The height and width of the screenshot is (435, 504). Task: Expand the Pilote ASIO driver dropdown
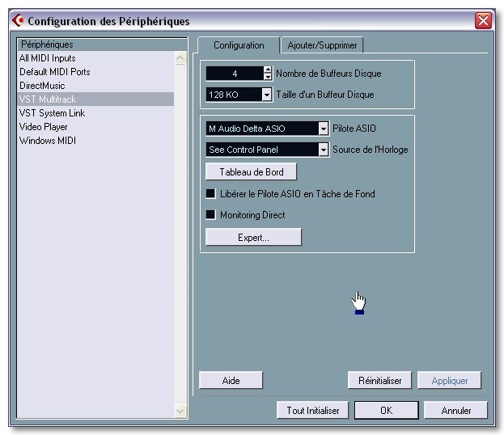[324, 129]
